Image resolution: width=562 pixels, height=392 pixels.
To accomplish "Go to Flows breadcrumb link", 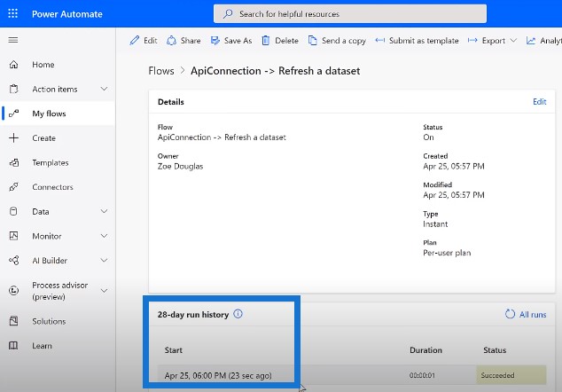I will (161, 71).
